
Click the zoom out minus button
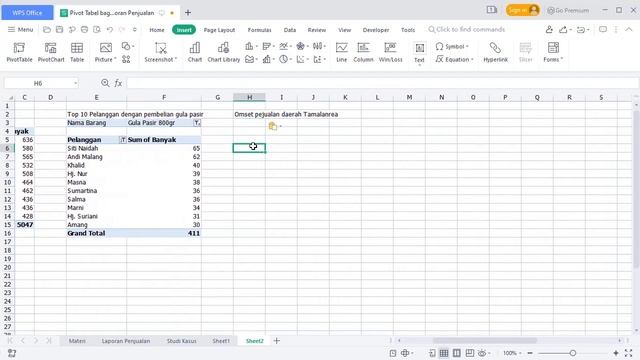530,353
